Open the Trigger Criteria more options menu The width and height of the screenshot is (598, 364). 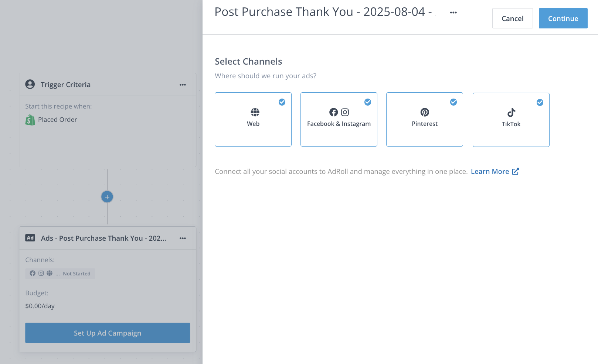pyautogui.click(x=183, y=85)
